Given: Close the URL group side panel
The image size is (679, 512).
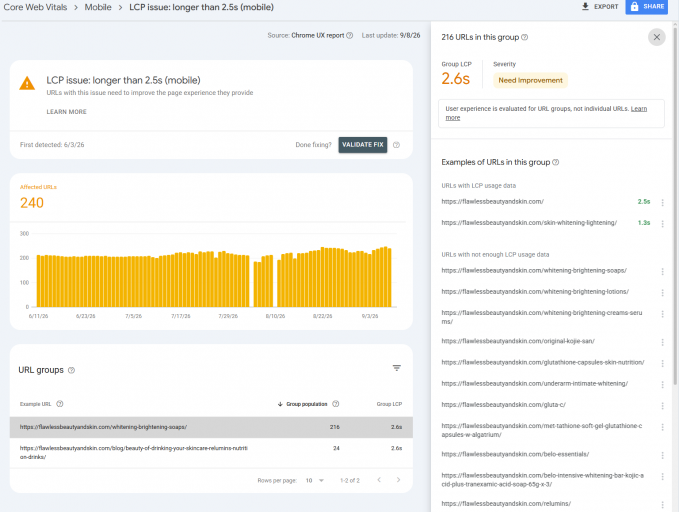Looking at the screenshot, I should pyautogui.click(x=656, y=37).
